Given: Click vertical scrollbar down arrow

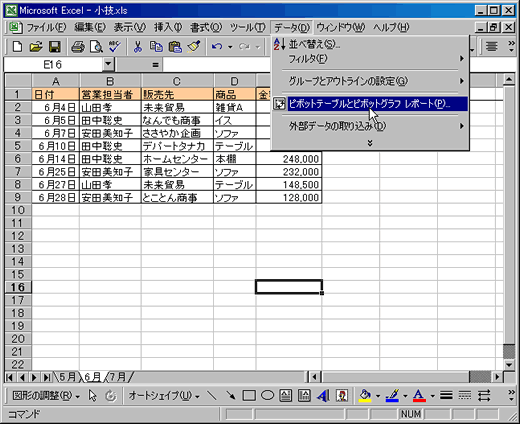Looking at the screenshot, I should point(509,365).
